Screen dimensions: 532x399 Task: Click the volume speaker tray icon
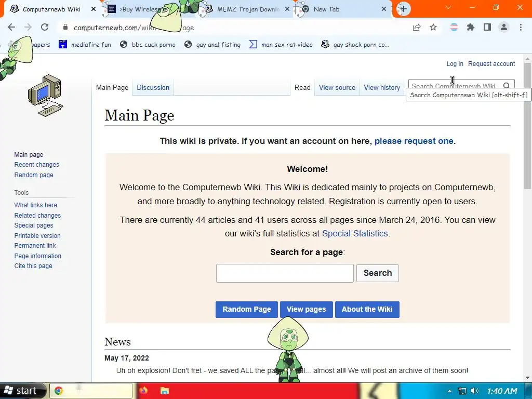[x=475, y=391]
